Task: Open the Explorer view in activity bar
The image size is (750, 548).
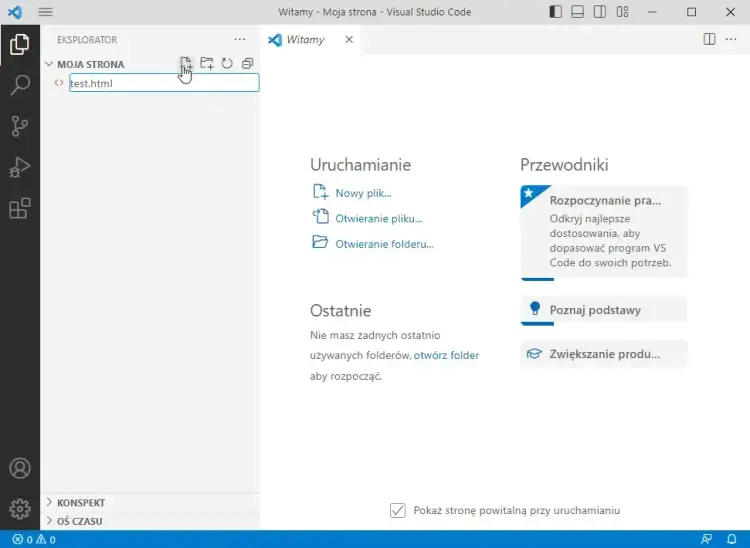Action: tap(20, 44)
